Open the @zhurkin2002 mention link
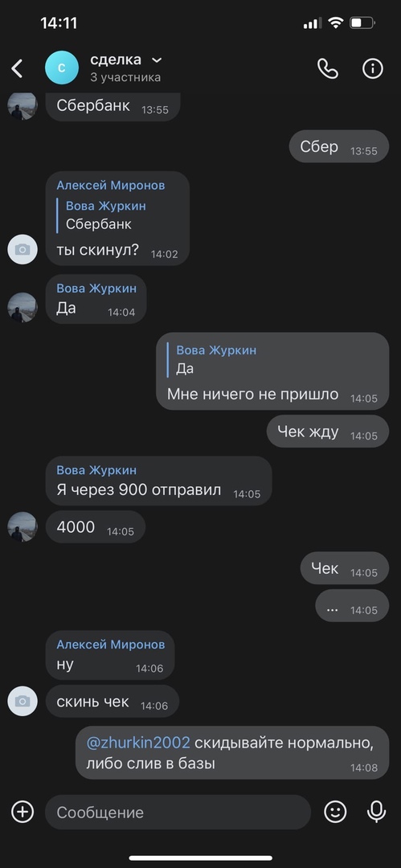The width and height of the screenshot is (401, 868). [x=138, y=743]
